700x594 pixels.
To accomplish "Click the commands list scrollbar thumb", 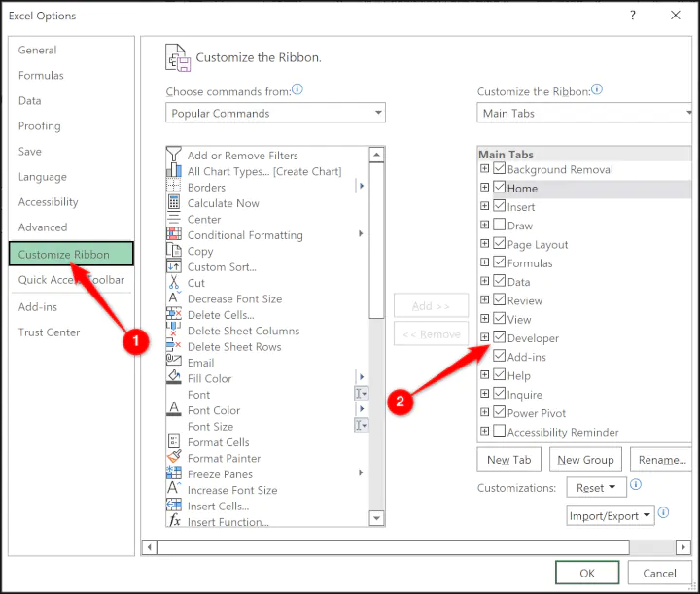I will [377, 241].
